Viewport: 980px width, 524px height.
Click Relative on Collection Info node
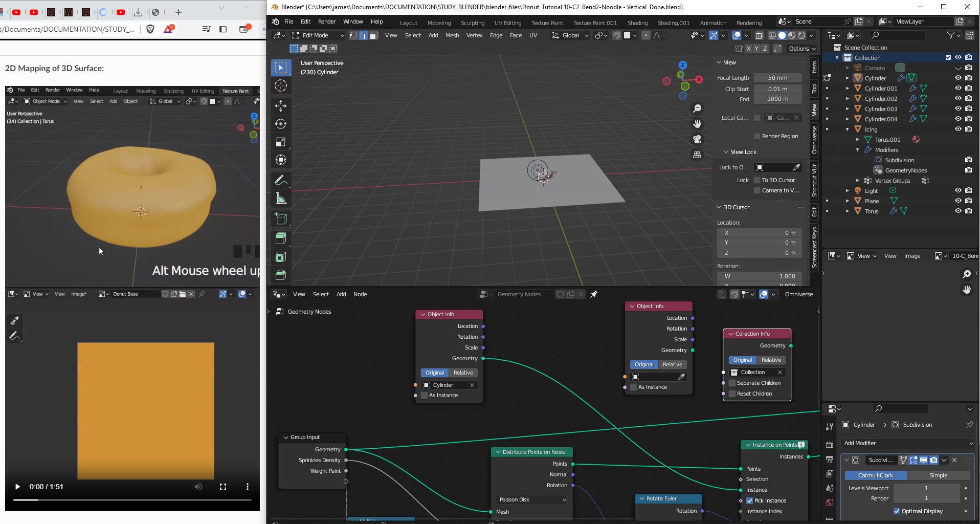click(771, 360)
